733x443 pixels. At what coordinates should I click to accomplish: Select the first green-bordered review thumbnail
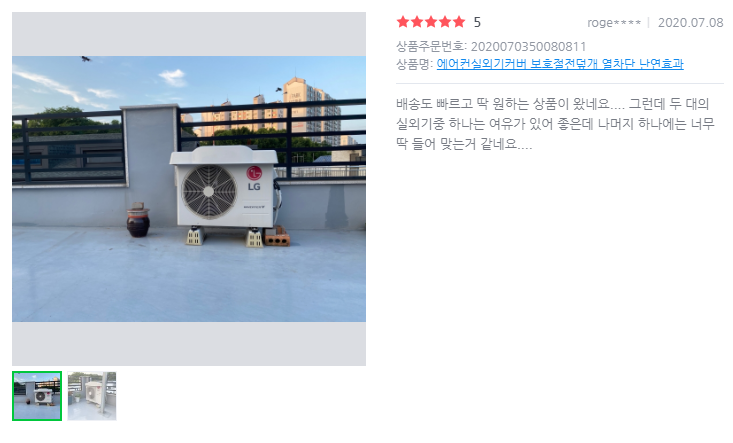[37, 396]
